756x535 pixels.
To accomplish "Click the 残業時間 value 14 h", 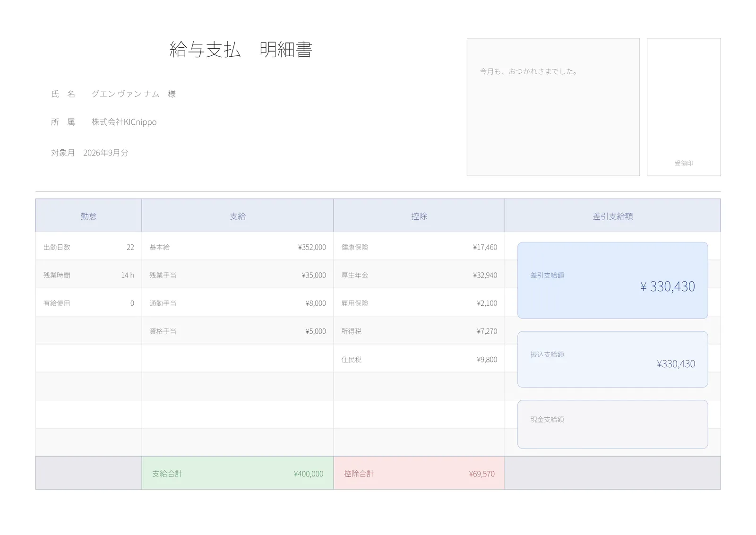I will click(128, 275).
